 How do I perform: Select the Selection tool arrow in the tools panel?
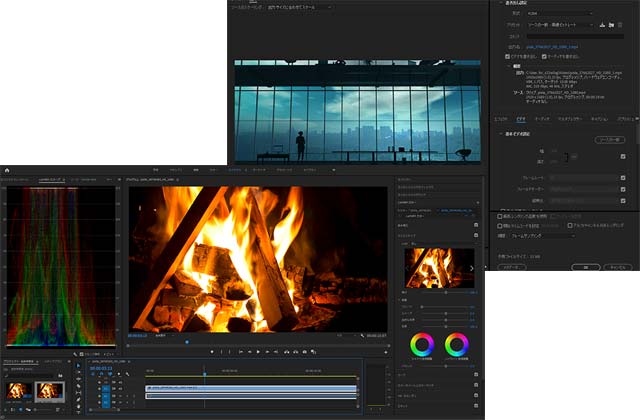click(78, 366)
